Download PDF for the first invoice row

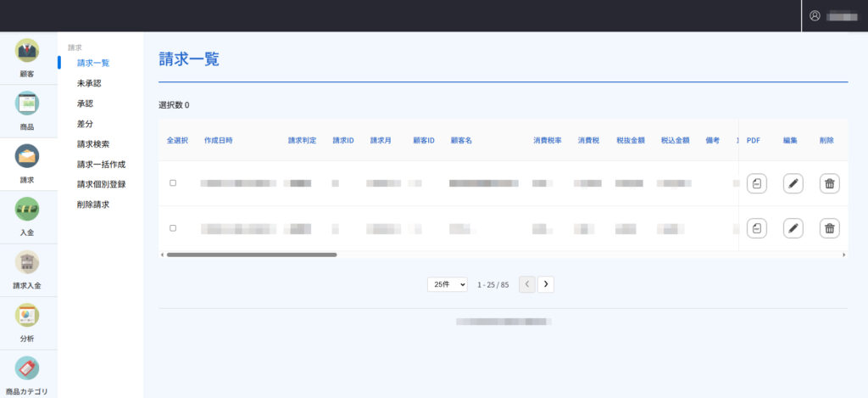(x=756, y=183)
